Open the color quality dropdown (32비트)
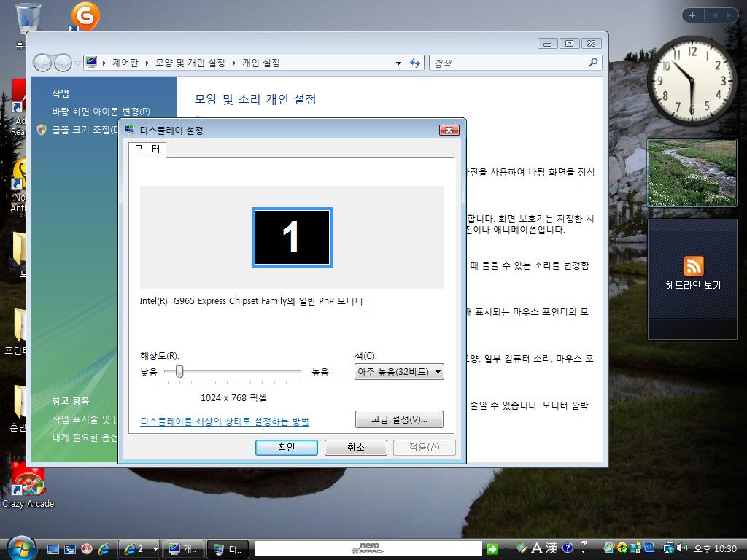Screen dimensions: 747x560 pos(399,372)
